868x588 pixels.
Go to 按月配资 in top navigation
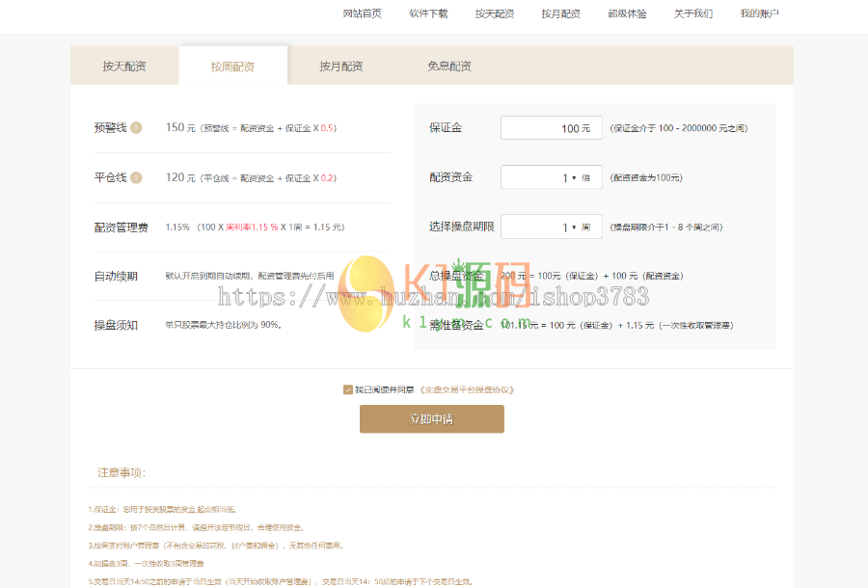click(560, 13)
